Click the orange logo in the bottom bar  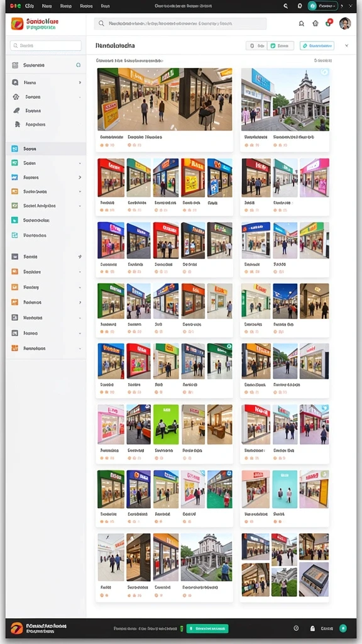[17, 628]
